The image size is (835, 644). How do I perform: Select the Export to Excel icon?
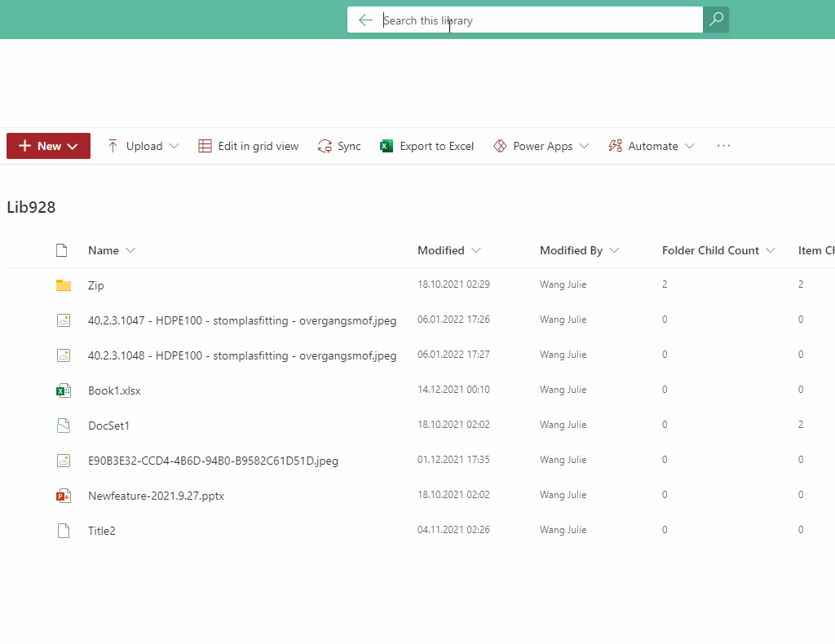(385, 145)
